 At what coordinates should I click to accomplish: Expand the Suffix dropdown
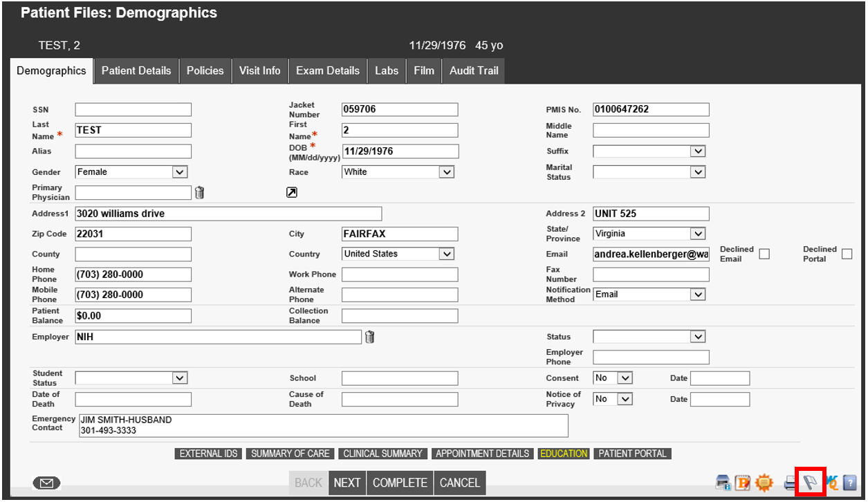(x=649, y=151)
